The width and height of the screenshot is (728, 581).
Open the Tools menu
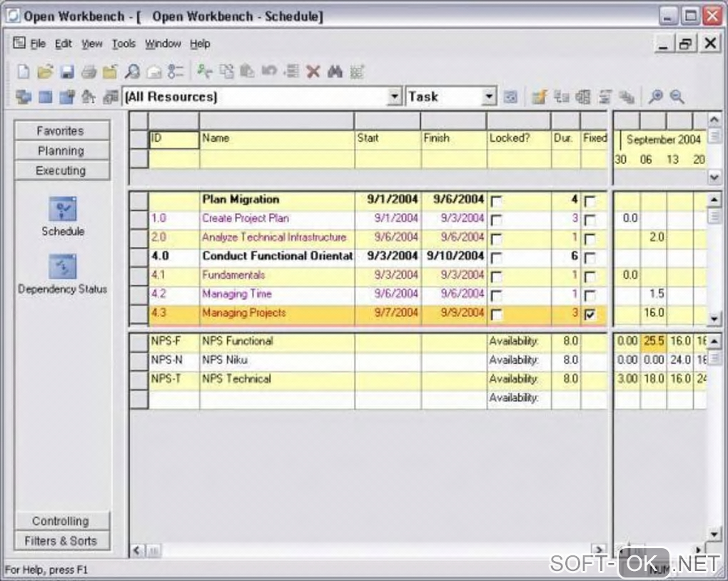(x=123, y=44)
